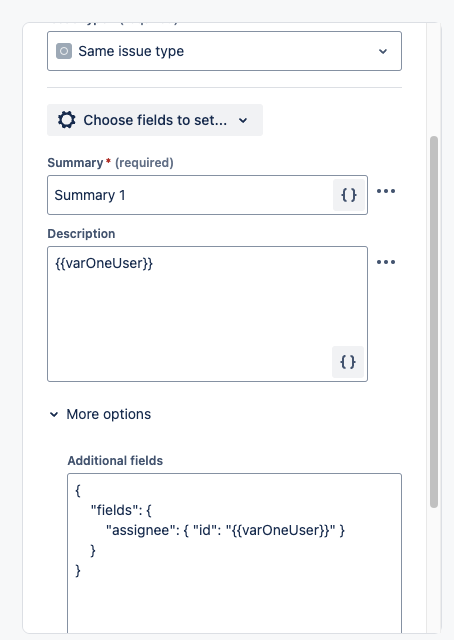The width and height of the screenshot is (454, 640).
Task: Open Choose fields to set menu
Action: point(155,120)
